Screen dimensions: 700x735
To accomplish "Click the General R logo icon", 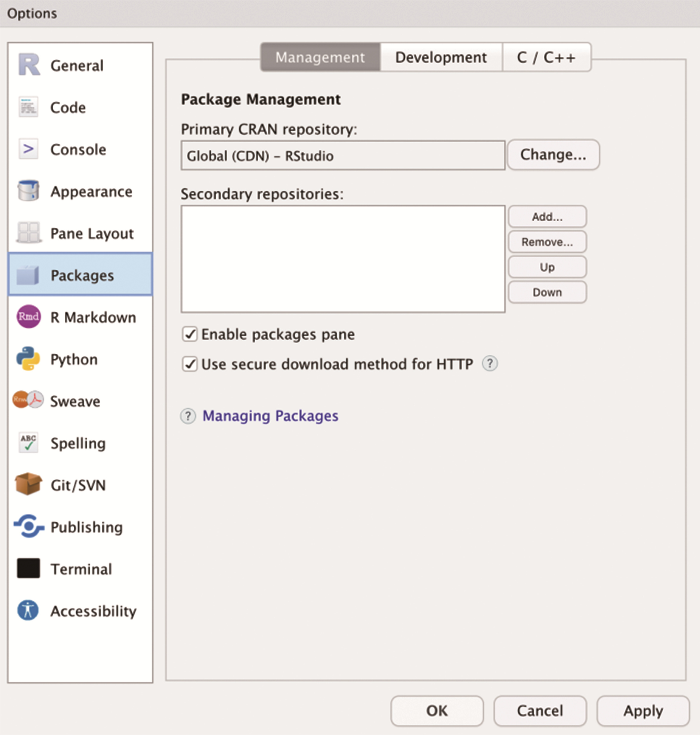I will click(29, 64).
